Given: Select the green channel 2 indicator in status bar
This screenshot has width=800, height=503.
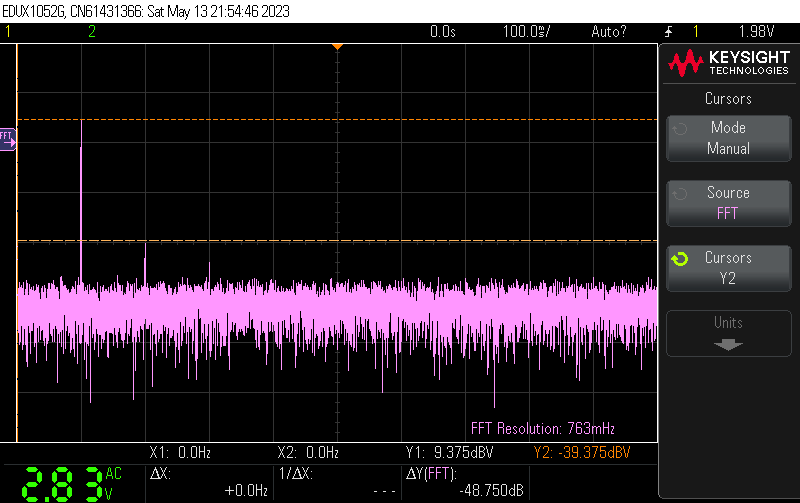Looking at the screenshot, I should coord(92,32).
